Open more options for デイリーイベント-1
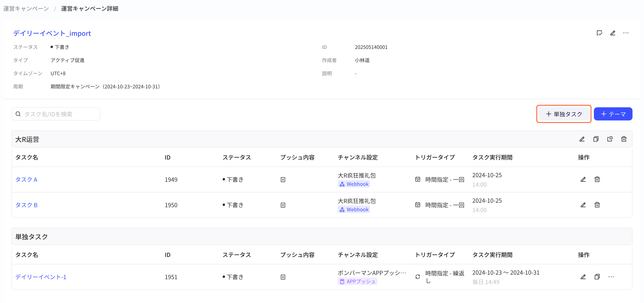Viewport: 644px width, 303px height. click(611, 277)
